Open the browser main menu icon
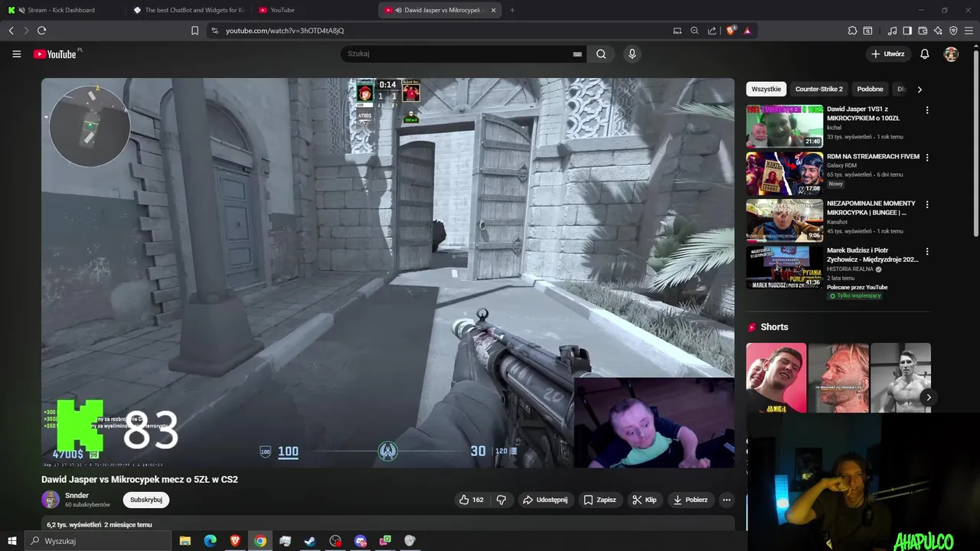Screen dimensions: 980x551 pos(969,31)
